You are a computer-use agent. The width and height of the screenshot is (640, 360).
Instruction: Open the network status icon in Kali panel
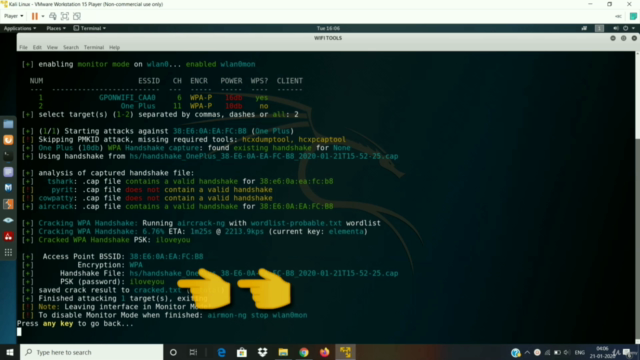[584, 28]
